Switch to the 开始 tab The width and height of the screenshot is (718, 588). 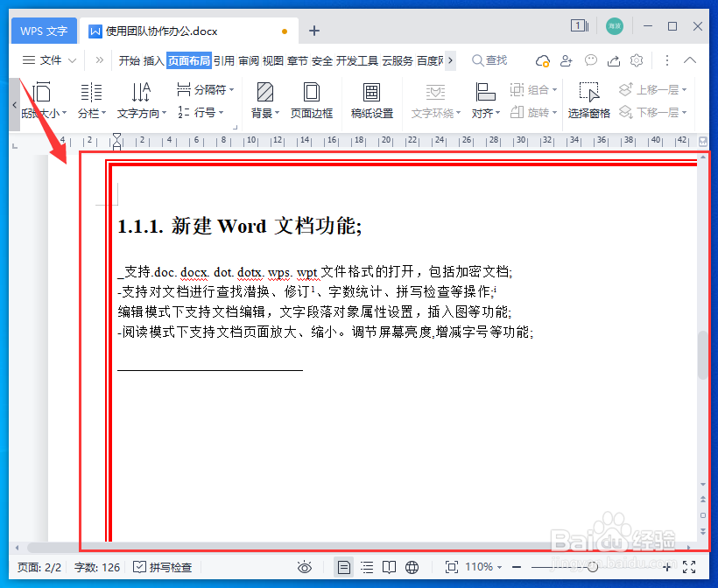(x=129, y=60)
